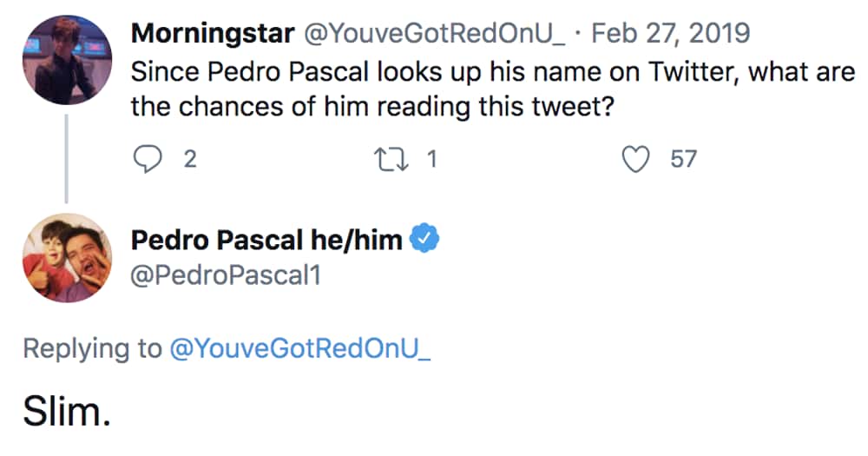The image size is (868, 456).
Task: Open Morningstar's profile picture
Action: [67, 60]
